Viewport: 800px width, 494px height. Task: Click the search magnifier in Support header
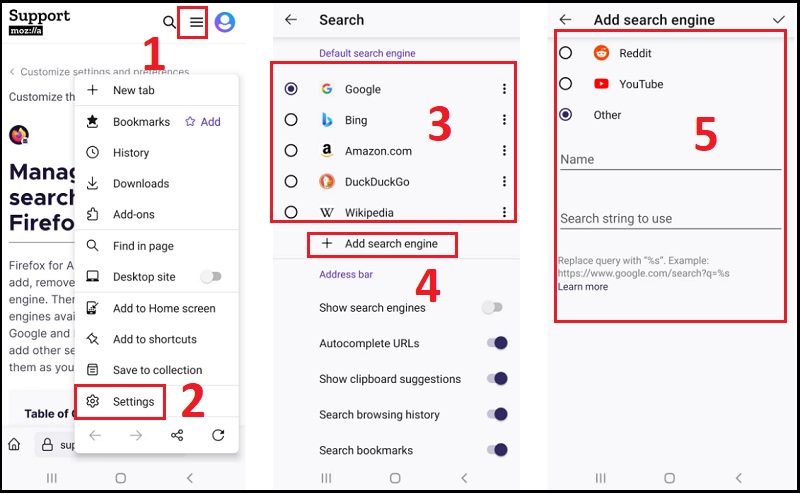(x=169, y=22)
